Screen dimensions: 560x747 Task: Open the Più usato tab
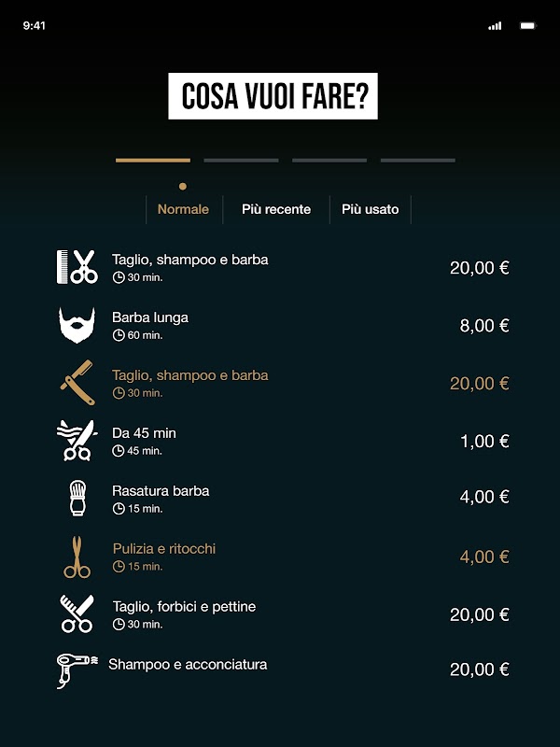pos(370,209)
